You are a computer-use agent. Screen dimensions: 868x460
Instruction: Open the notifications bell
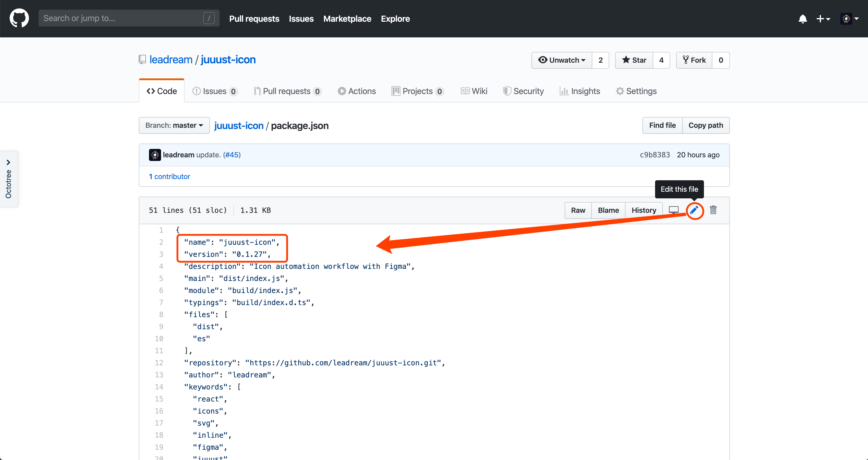[x=803, y=19]
